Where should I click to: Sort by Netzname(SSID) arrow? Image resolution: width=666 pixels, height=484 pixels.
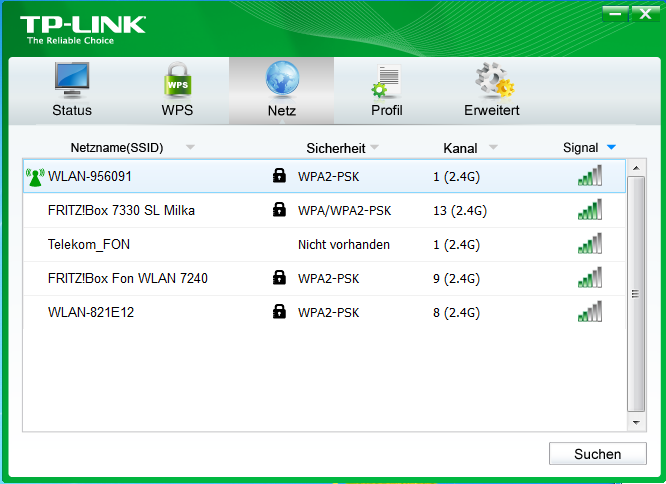(190, 147)
